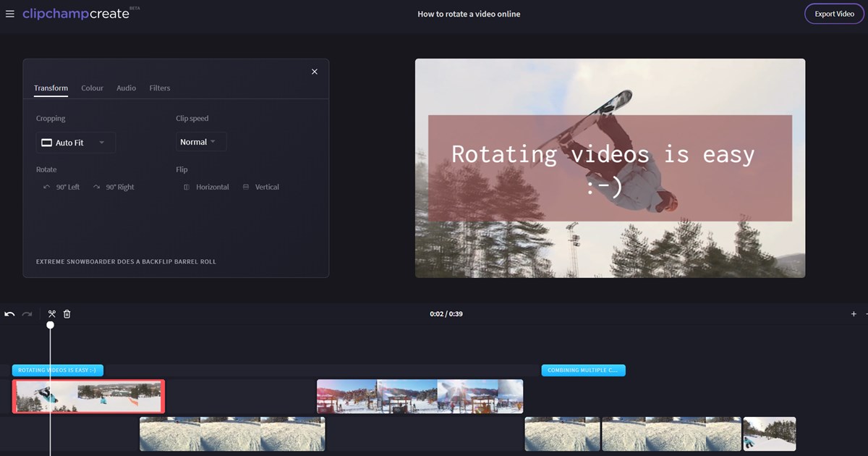Click the project title text
Image resolution: width=868 pixels, height=456 pixels.
tap(469, 14)
